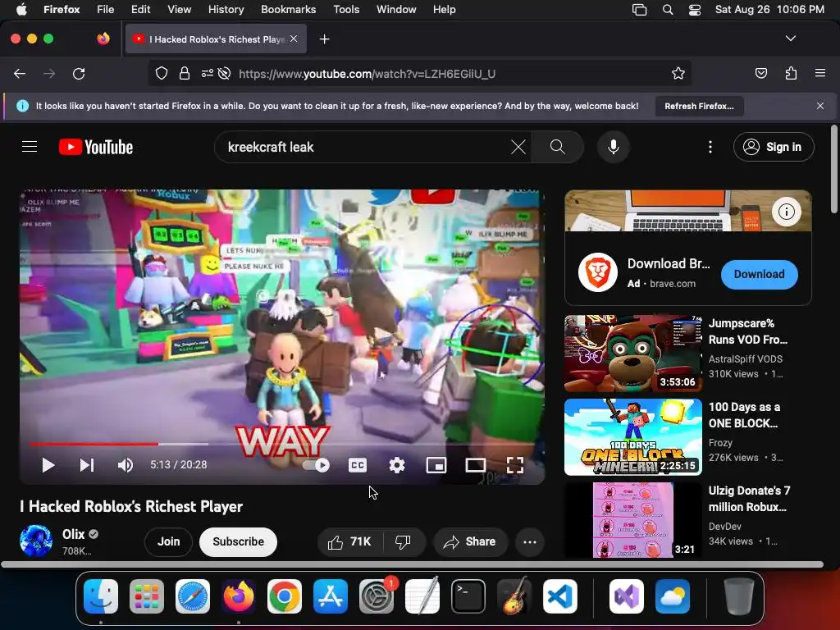Open the Bookmarks menu

(288, 9)
